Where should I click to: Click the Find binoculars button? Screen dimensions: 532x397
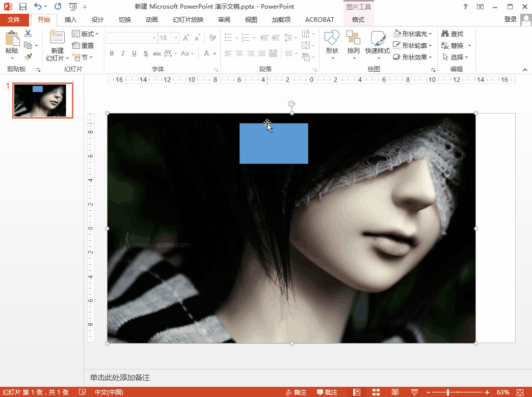pos(453,34)
